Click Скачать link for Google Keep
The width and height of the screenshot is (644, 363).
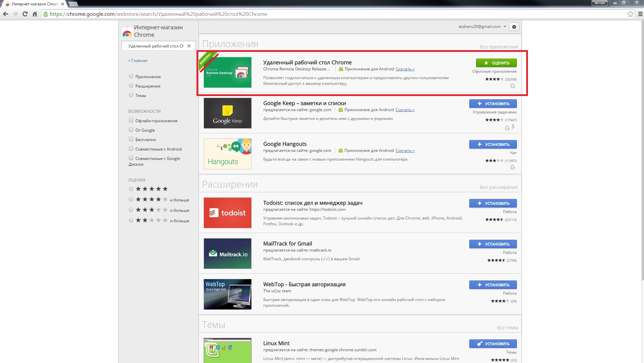[x=405, y=110]
